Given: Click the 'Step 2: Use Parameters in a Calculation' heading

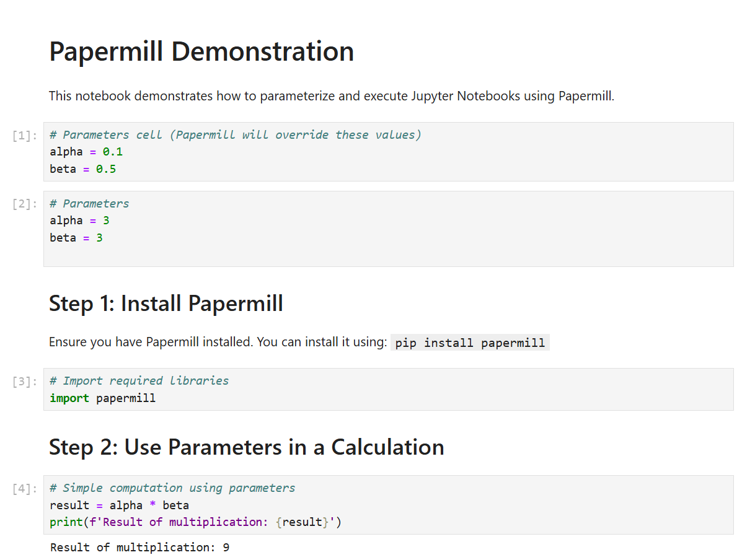Looking at the screenshot, I should (x=247, y=447).
